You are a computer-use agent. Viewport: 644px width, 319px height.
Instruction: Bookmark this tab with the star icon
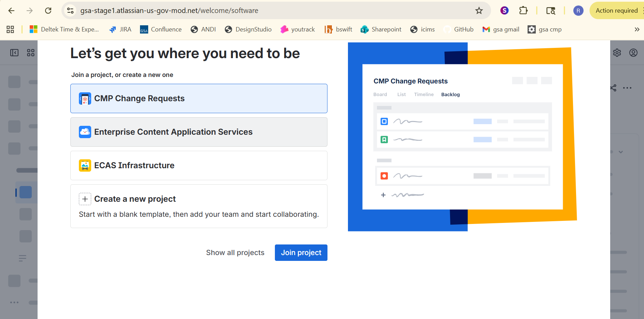coord(479,11)
